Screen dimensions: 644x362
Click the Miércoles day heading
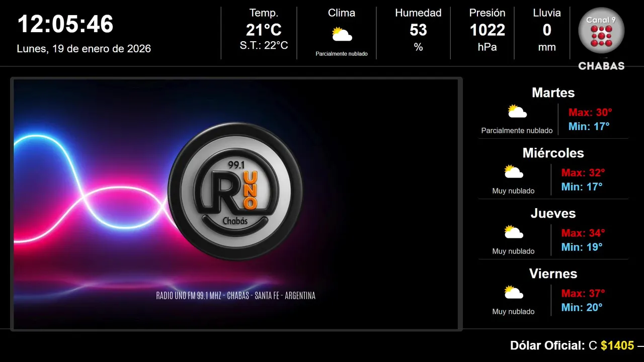click(553, 153)
